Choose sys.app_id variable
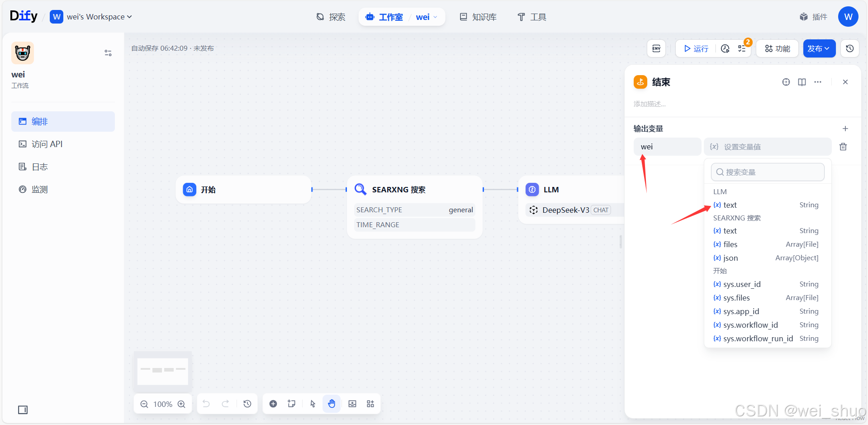 (x=768, y=311)
